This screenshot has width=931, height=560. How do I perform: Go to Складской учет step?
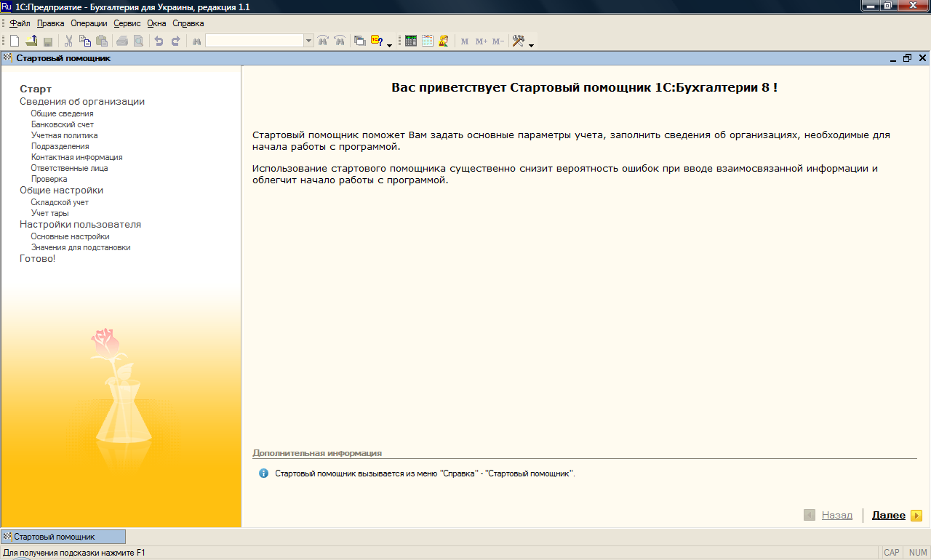point(60,202)
